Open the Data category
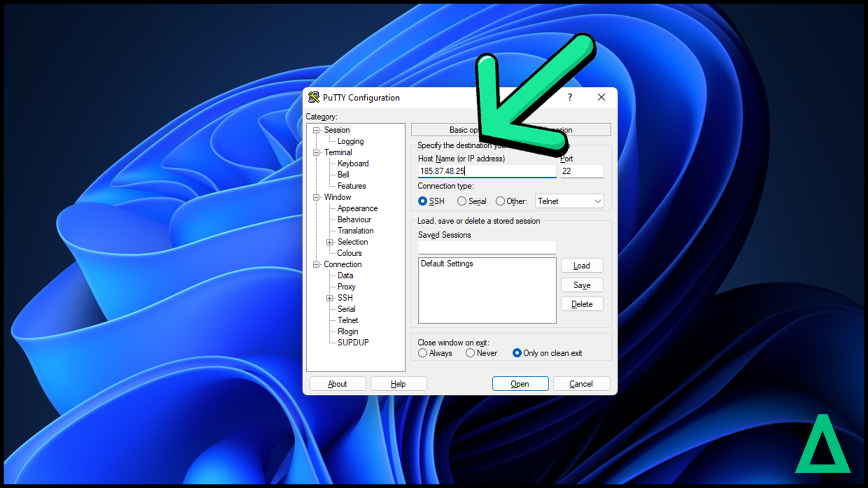Screen dimensions: 868x488 tap(345, 276)
